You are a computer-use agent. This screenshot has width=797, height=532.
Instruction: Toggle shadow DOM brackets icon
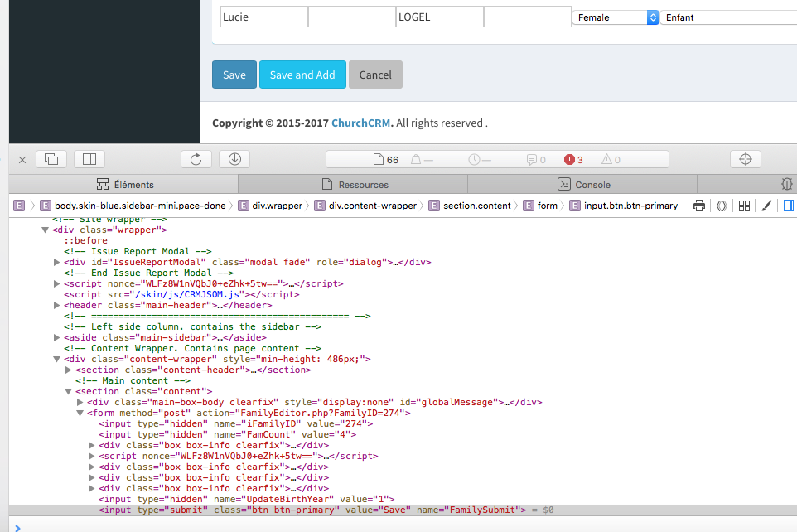[722, 206]
